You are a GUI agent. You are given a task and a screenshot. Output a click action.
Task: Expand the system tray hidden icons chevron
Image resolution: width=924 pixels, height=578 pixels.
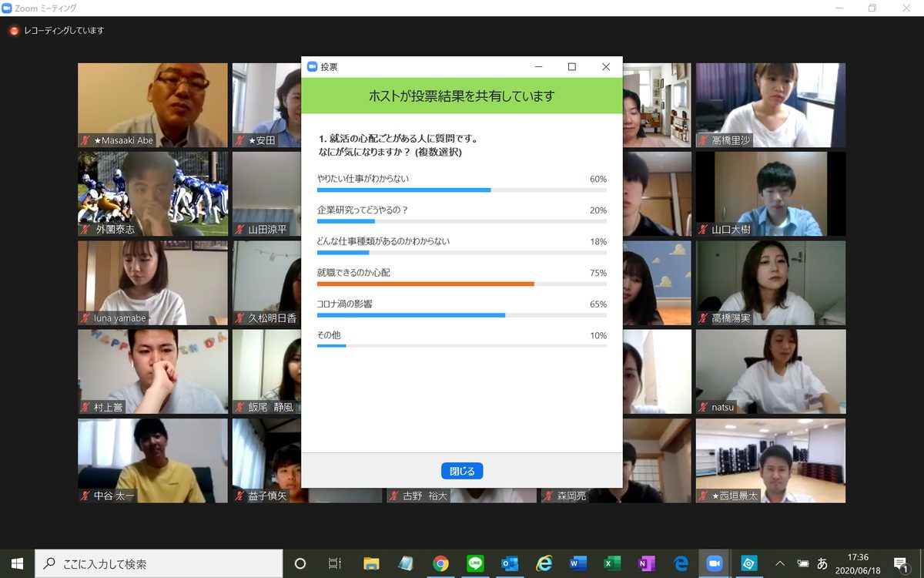click(x=780, y=563)
